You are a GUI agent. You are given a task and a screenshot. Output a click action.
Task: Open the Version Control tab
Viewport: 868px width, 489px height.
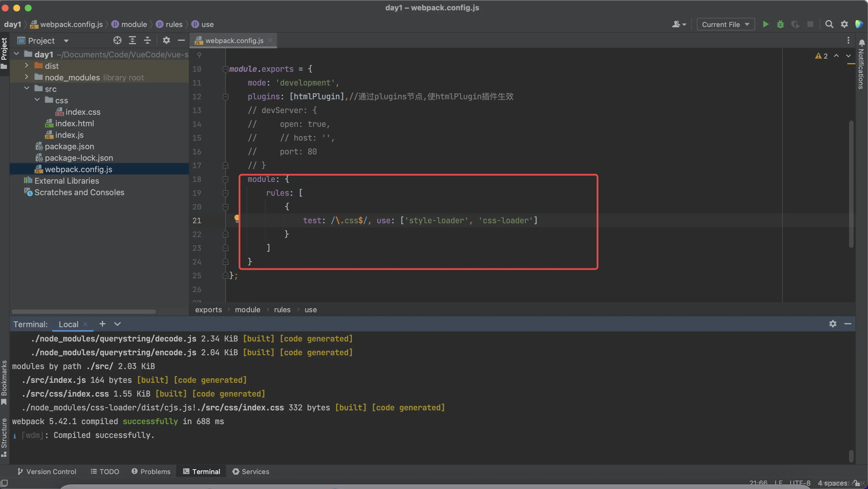pos(47,471)
